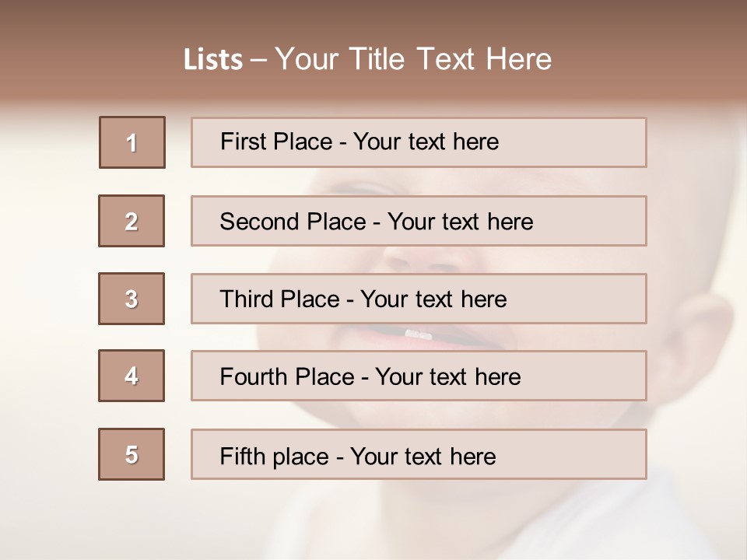Viewport: 747px width, 560px height.
Task: Select the number 5 square
Action: (x=132, y=454)
